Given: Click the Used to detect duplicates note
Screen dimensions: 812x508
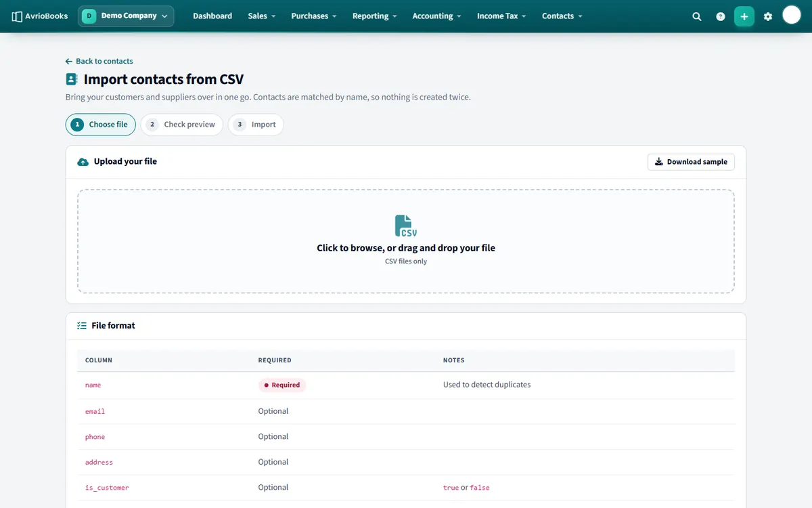Looking at the screenshot, I should click(487, 385).
